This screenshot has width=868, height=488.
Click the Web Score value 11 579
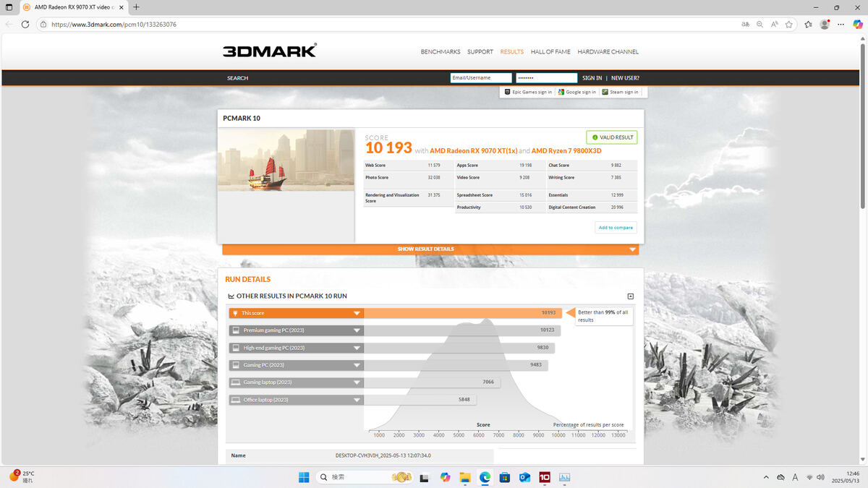click(434, 166)
